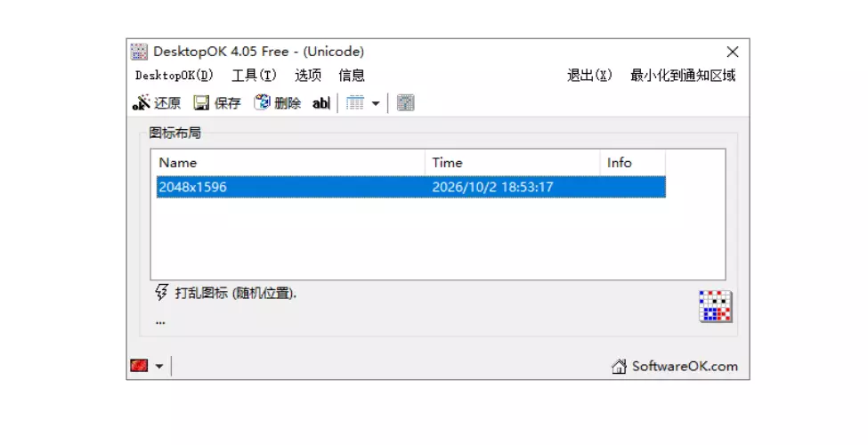868x445 pixels.
Task: Click the house icon beside SoftwareOK.com
Action: pyautogui.click(x=619, y=367)
